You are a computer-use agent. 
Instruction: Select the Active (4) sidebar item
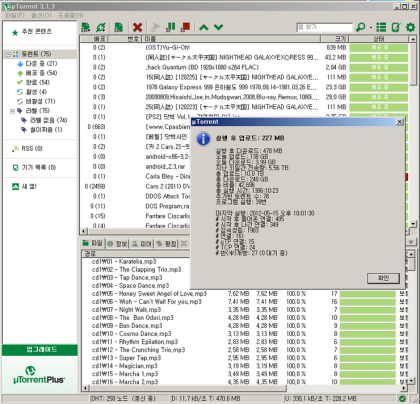pyautogui.click(x=32, y=92)
